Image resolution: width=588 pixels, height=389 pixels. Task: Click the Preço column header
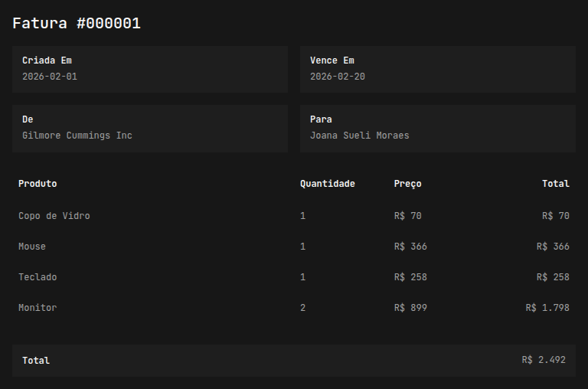tap(408, 184)
